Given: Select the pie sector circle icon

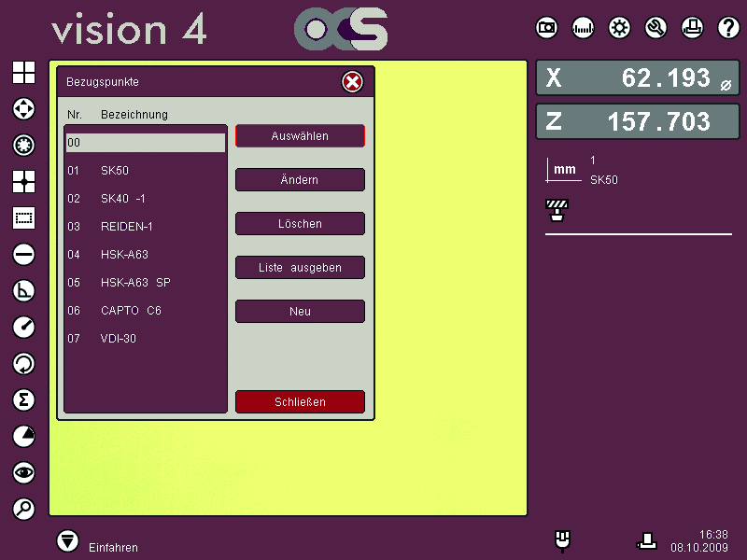Looking at the screenshot, I should (23, 436).
